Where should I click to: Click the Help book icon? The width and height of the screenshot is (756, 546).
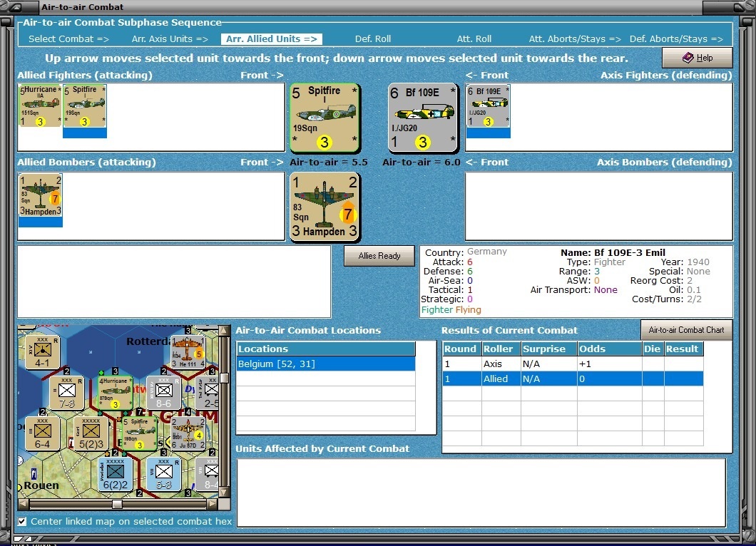coord(688,57)
